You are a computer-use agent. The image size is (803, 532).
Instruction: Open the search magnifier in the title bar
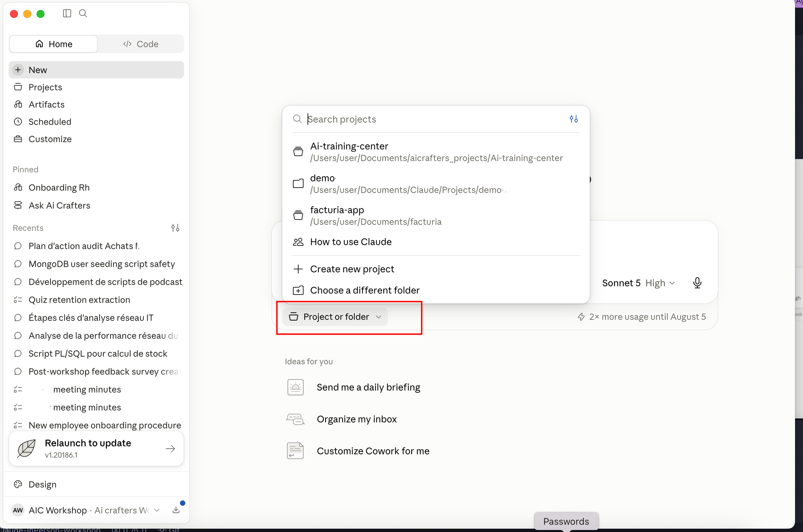point(83,14)
